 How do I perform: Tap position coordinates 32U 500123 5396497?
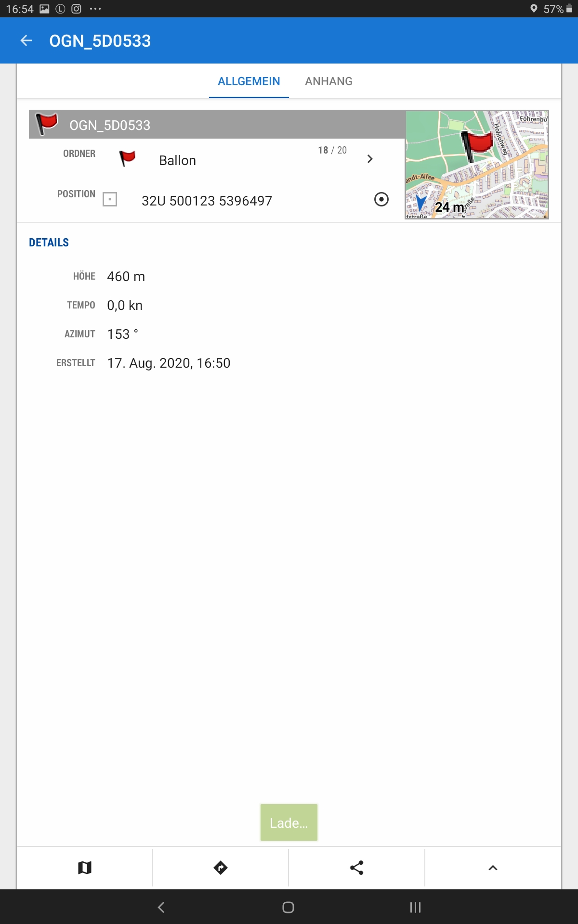[207, 201]
